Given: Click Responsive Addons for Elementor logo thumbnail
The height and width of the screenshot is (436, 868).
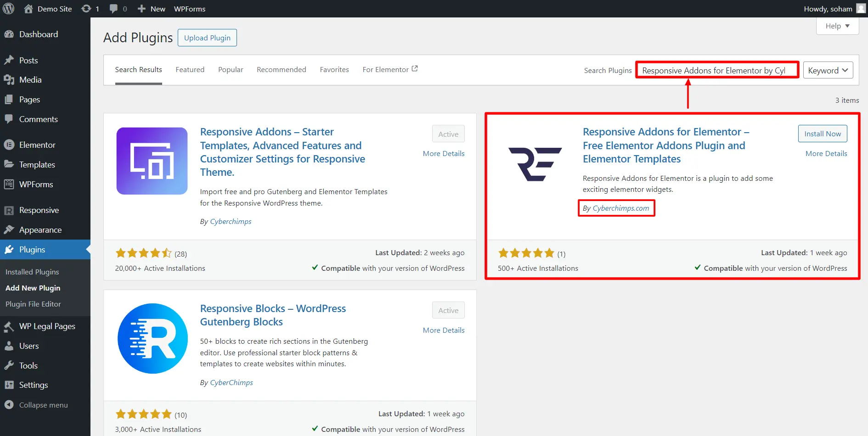Looking at the screenshot, I should point(535,164).
